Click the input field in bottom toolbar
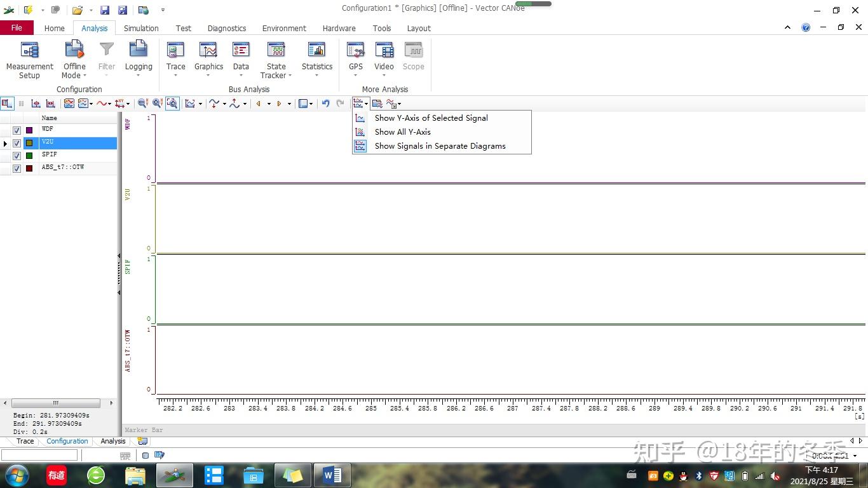The height and width of the screenshot is (488, 868). coord(39,455)
